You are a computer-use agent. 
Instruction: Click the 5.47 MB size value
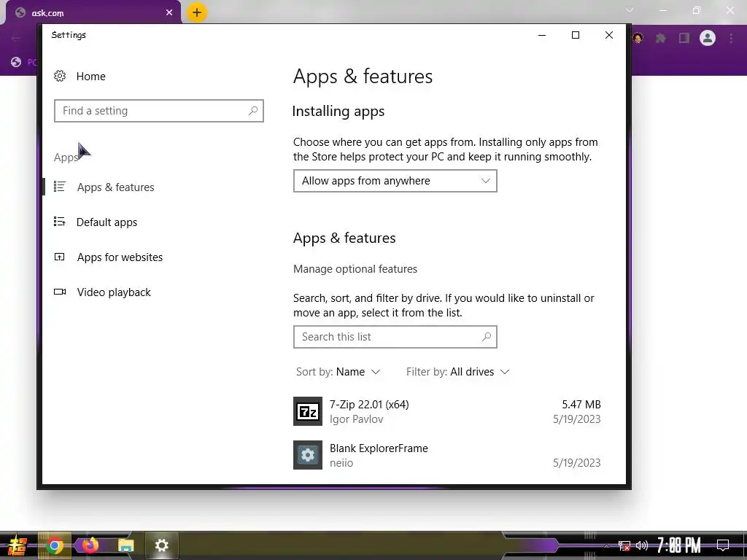581,405
